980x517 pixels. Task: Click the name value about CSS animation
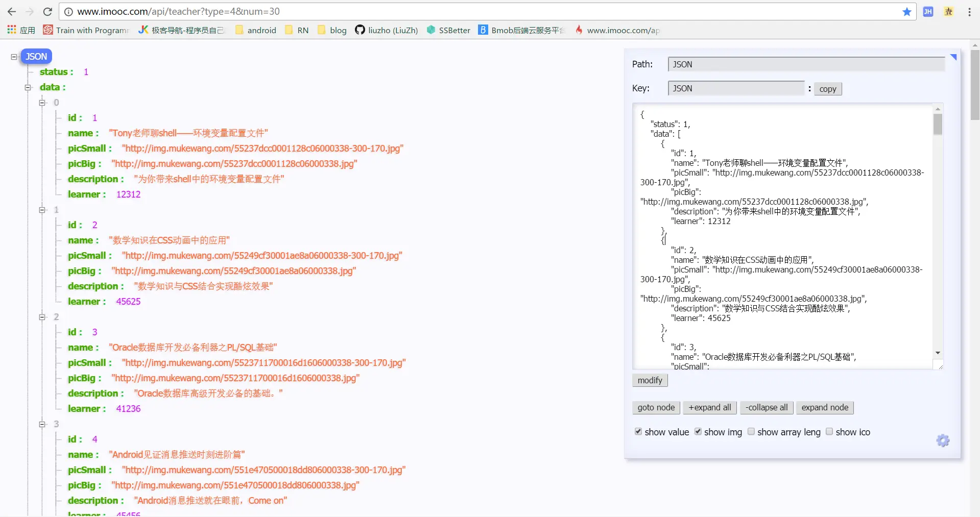pyautogui.click(x=170, y=240)
